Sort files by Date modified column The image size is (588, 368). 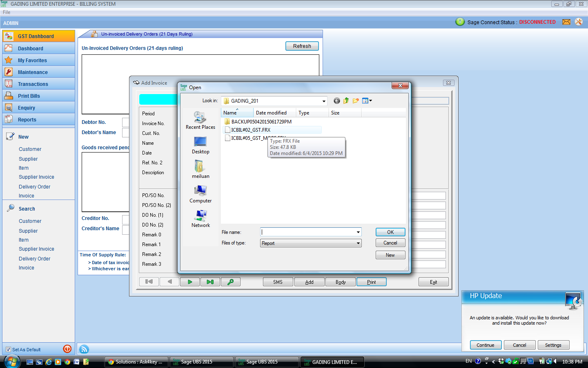[275, 113]
